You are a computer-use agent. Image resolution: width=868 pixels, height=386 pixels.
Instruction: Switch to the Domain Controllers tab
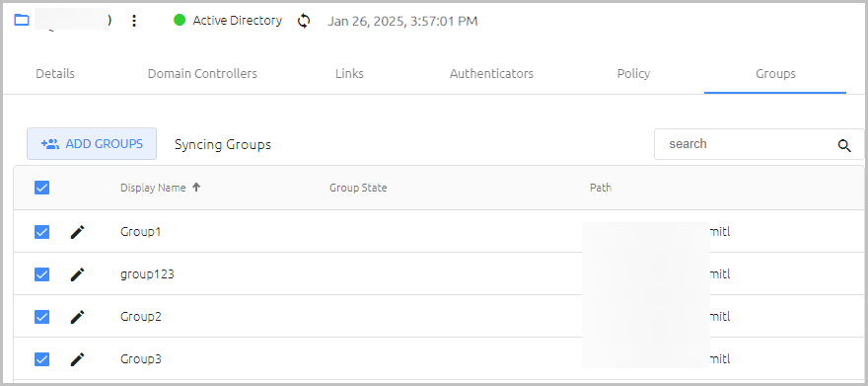(x=202, y=74)
